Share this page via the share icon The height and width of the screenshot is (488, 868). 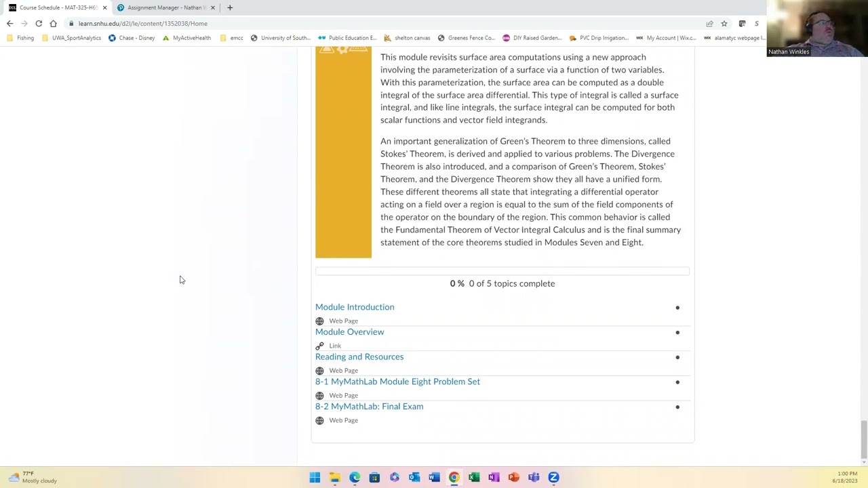[709, 24]
